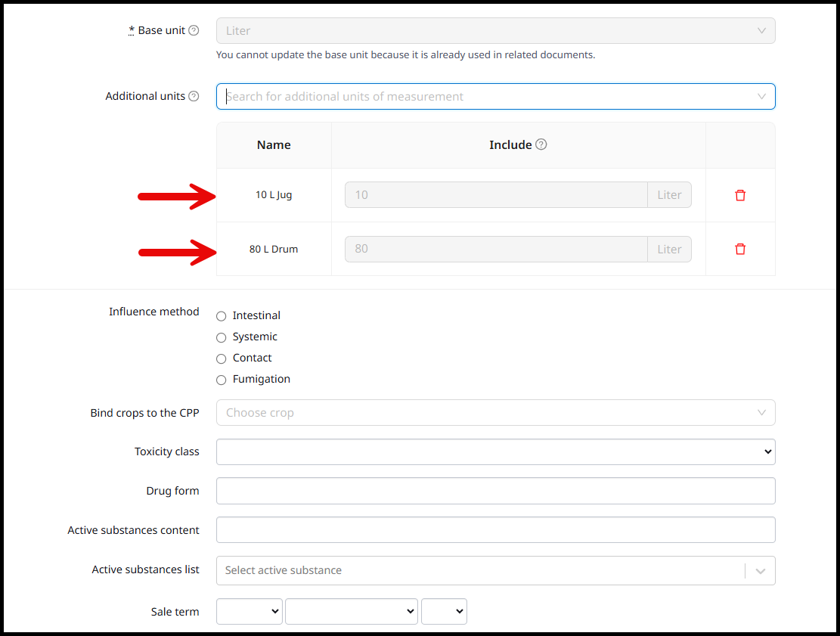Click the Active substances content field
This screenshot has width=840, height=636.
click(x=495, y=530)
